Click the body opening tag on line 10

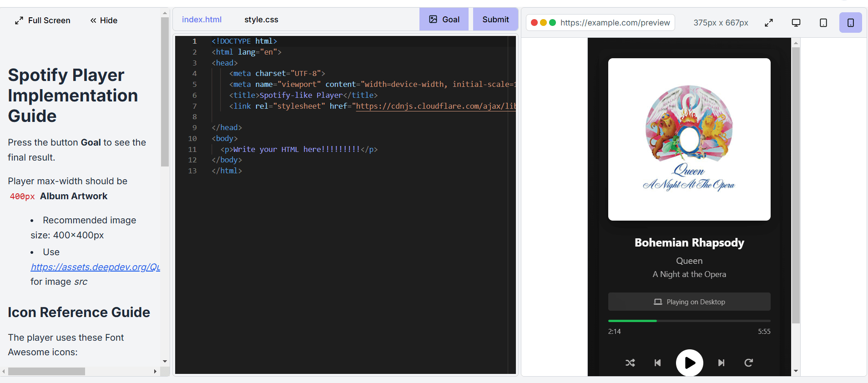(x=225, y=138)
